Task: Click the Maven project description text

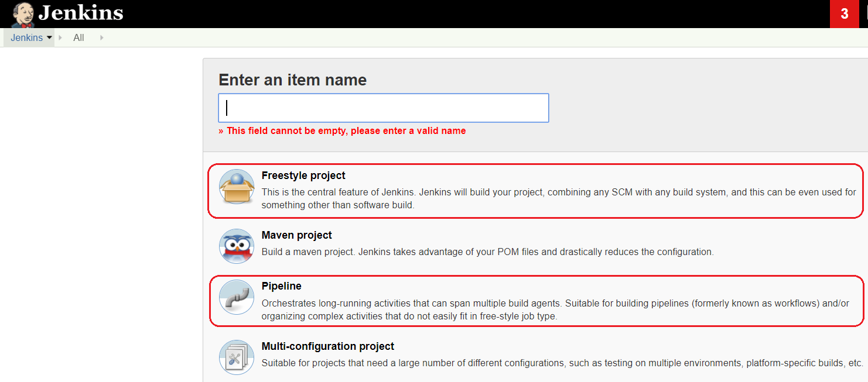Action: point(488,252)
